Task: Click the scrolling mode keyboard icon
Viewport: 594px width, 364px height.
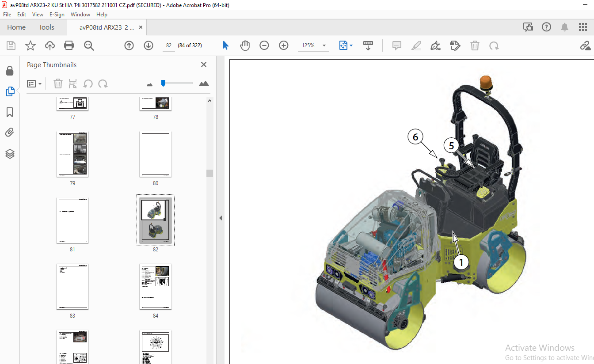Action: 368,45
